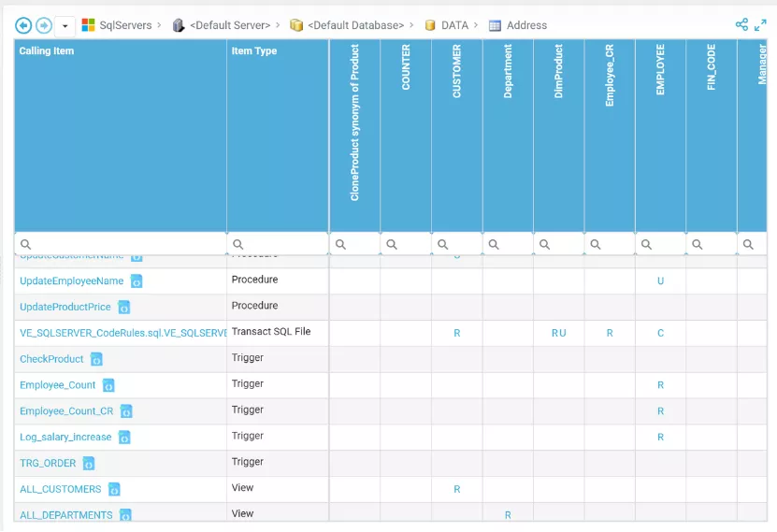Open source code icon next to CheckProduct
The height and width of the screenshot is (532, 777).
pos(96,359)
